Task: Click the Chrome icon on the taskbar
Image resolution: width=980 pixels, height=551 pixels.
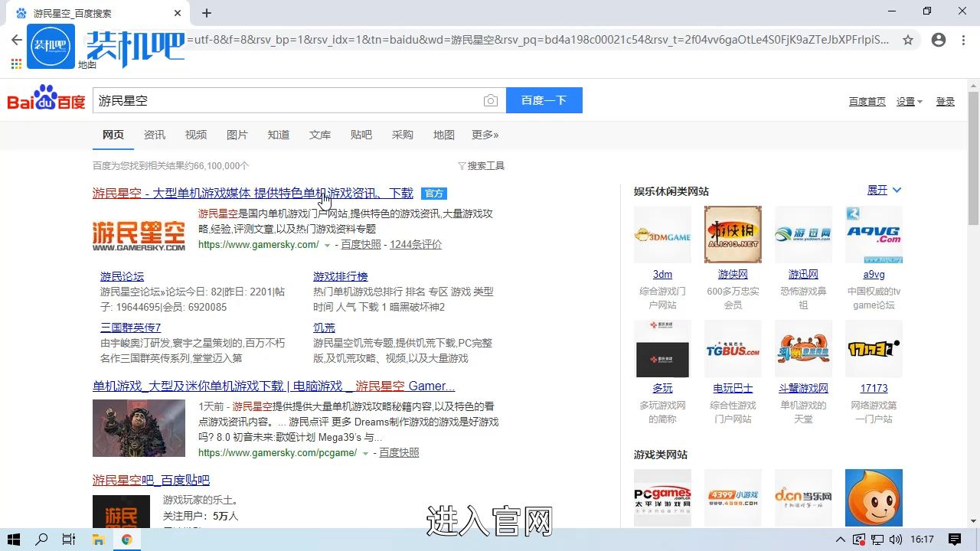Action: point(127,539)
